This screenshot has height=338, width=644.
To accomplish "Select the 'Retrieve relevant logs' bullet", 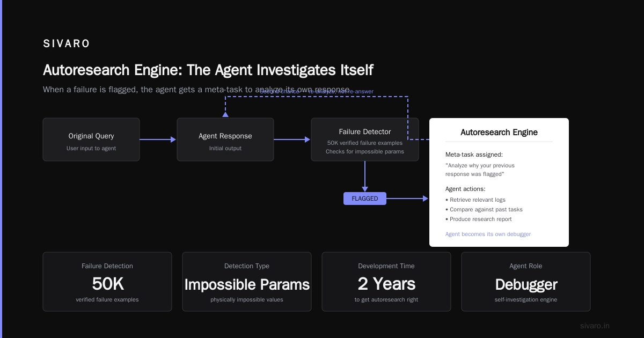I will coord(475,200).
